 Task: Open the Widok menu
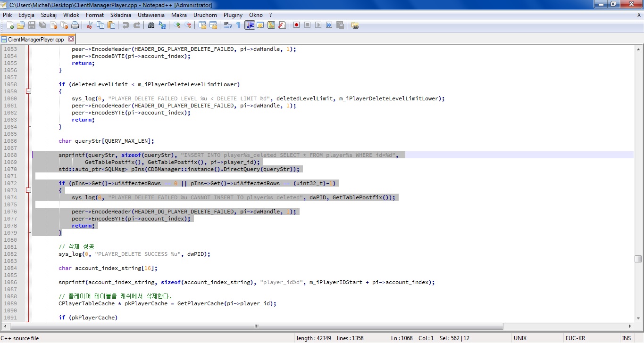[71, 15]
